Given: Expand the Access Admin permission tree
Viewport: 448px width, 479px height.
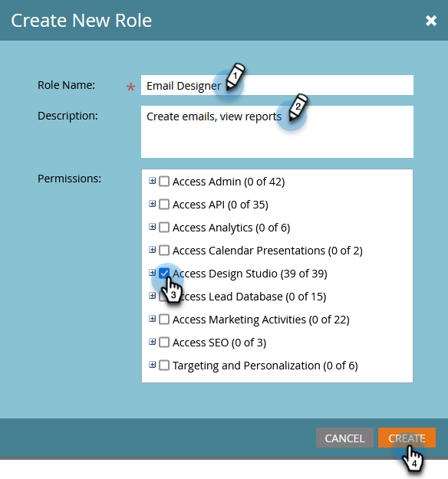Looking at the screenshot, I should pyautogui.click(x=152, y=181).
